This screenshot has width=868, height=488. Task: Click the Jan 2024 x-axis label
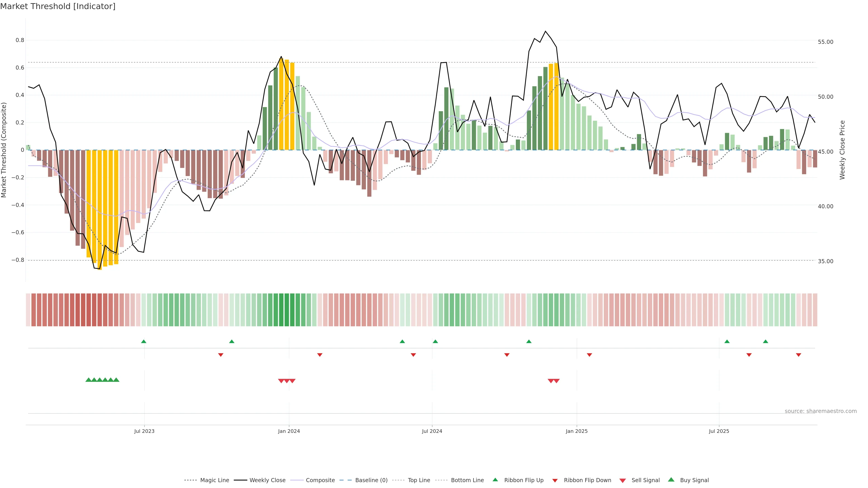[x=289, y=431]
